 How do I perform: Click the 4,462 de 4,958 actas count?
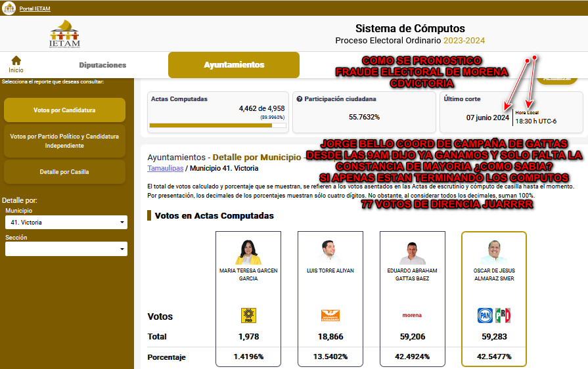tap(261, 108)
